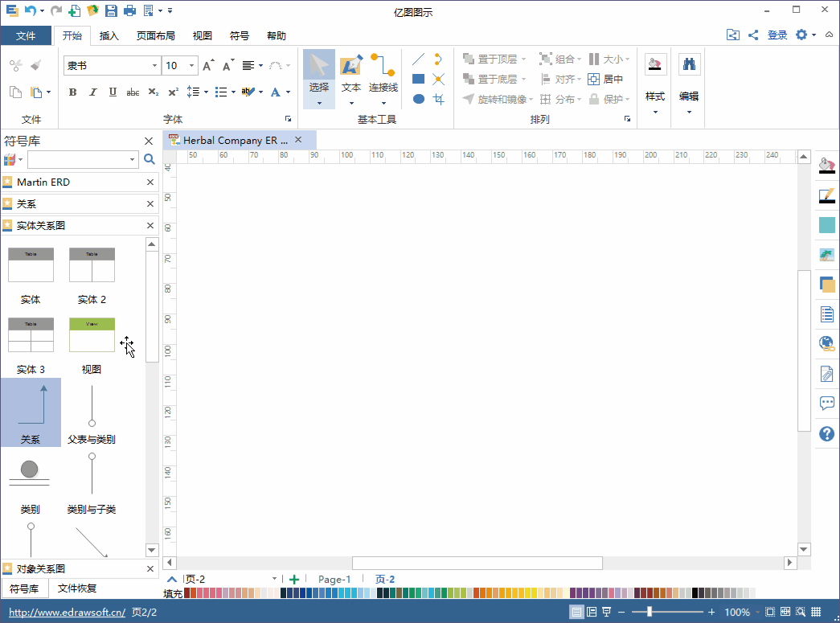Toggle the grid view icon in status bar
Viewport: 840px width, 623px height.
tap(816, 612)
